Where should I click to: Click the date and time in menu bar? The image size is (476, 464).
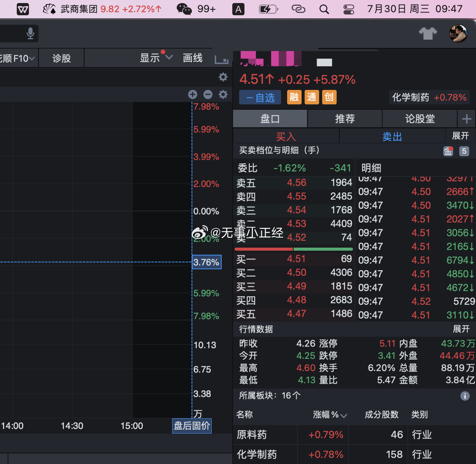pyautogui.click(x=415, y=9)
